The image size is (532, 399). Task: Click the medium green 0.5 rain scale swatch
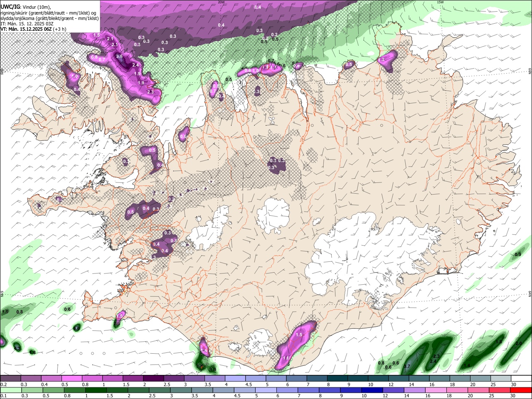(53, 390)
